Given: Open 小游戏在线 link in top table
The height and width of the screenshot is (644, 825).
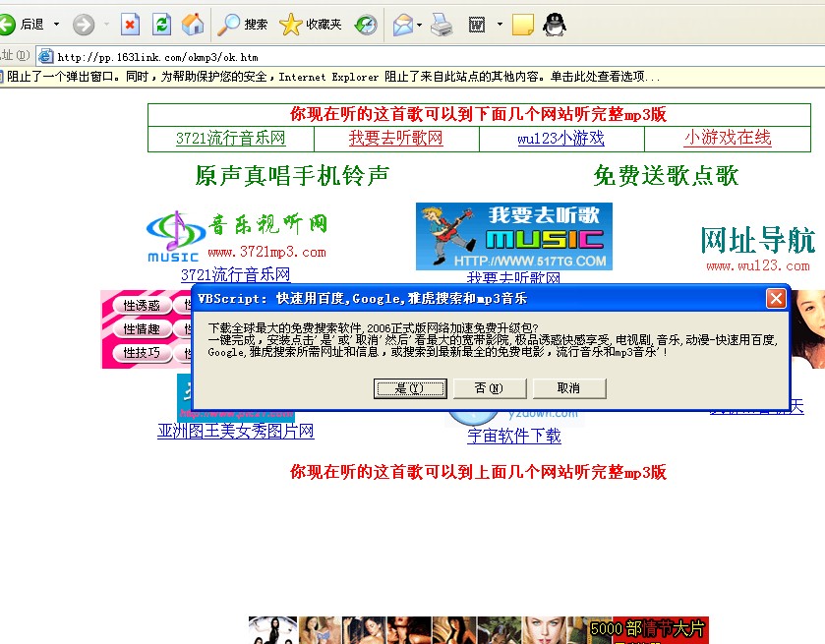Looking at the screenshot, I should tap(728, 138).
